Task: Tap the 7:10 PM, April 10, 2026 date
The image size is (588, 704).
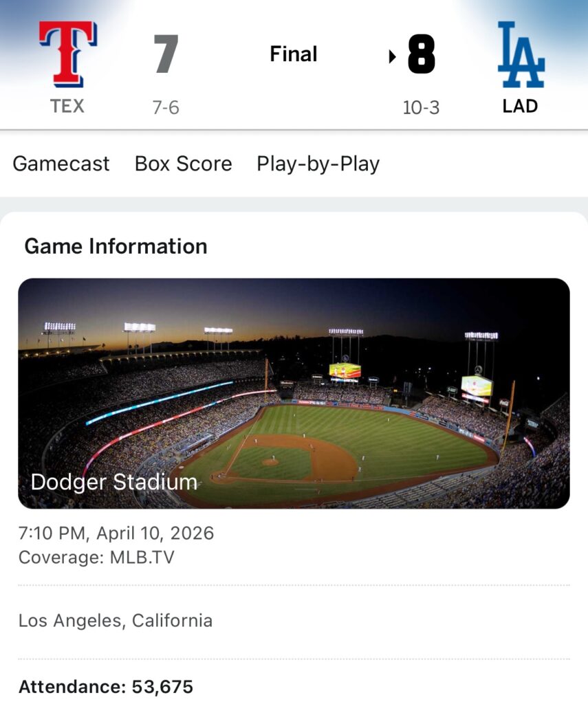Action: tap(116, 533)
